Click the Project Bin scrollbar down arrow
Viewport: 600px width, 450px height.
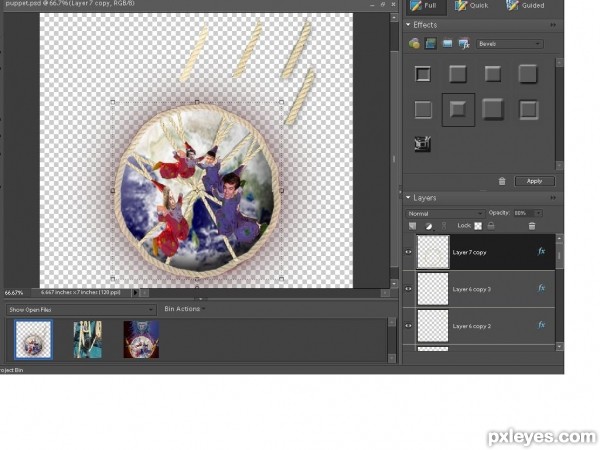[391, 358]
